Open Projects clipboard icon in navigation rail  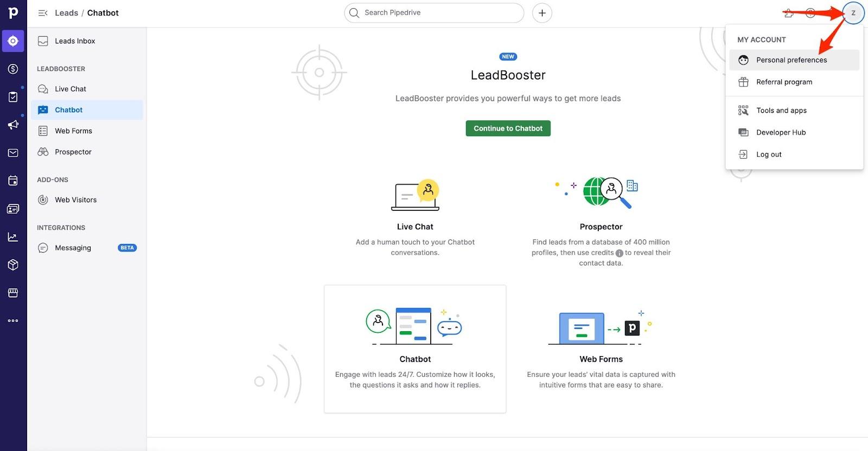[x=13, y=97]
